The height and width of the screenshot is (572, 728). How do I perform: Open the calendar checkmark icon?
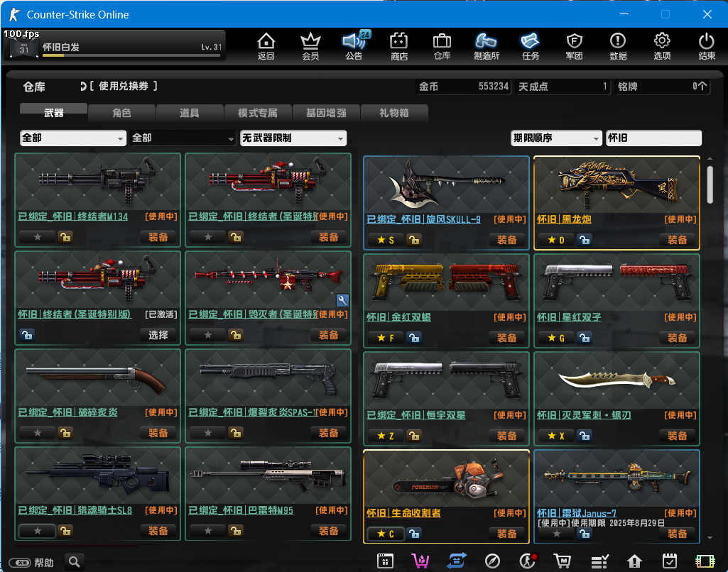pos(670,561)
